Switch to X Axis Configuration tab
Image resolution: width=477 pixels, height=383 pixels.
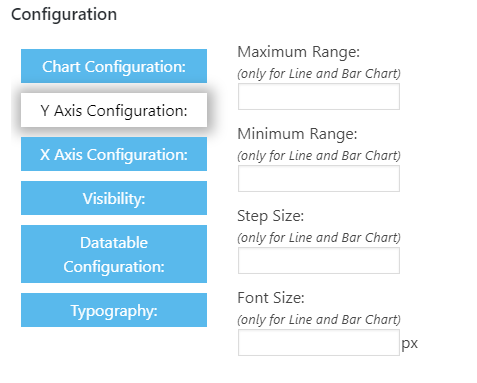coord(114,154)
